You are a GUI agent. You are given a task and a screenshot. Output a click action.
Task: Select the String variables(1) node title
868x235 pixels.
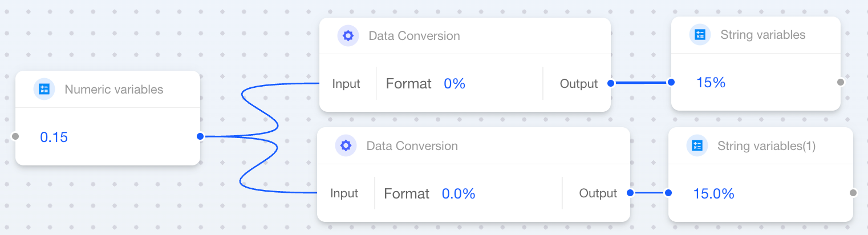tap(766, 146)
